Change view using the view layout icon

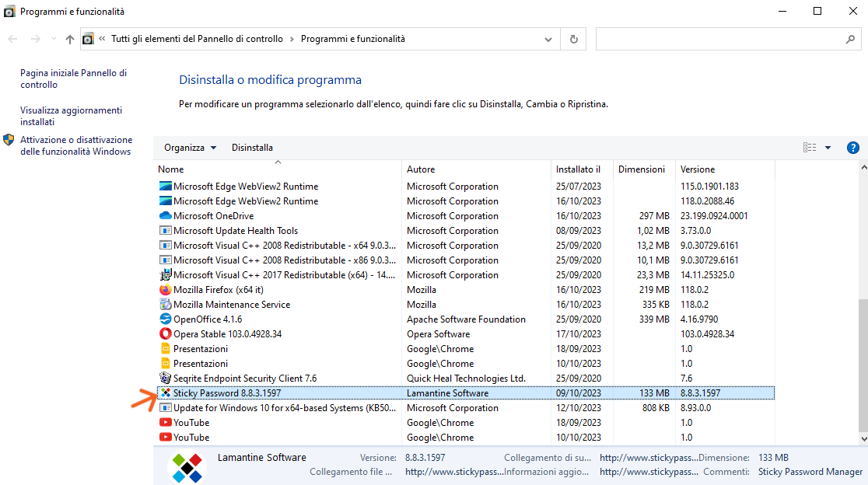coord(810,148)
